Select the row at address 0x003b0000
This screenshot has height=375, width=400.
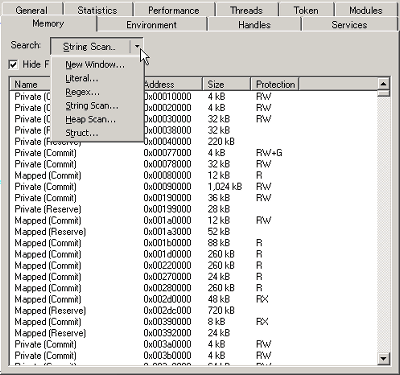click(194, 356)
